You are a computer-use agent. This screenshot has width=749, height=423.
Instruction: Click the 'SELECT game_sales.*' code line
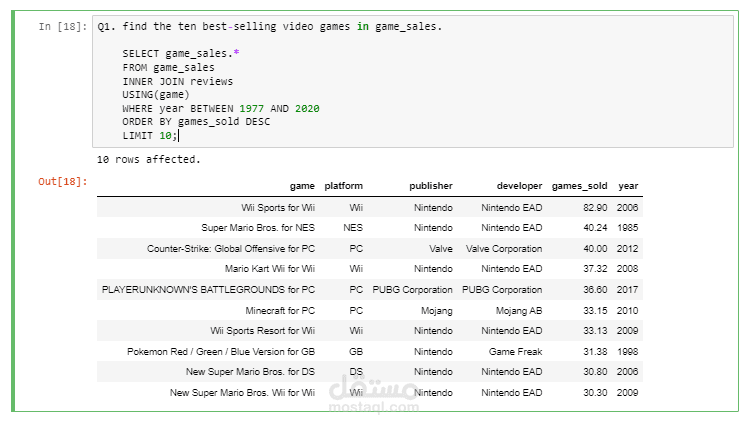point(181,53)
